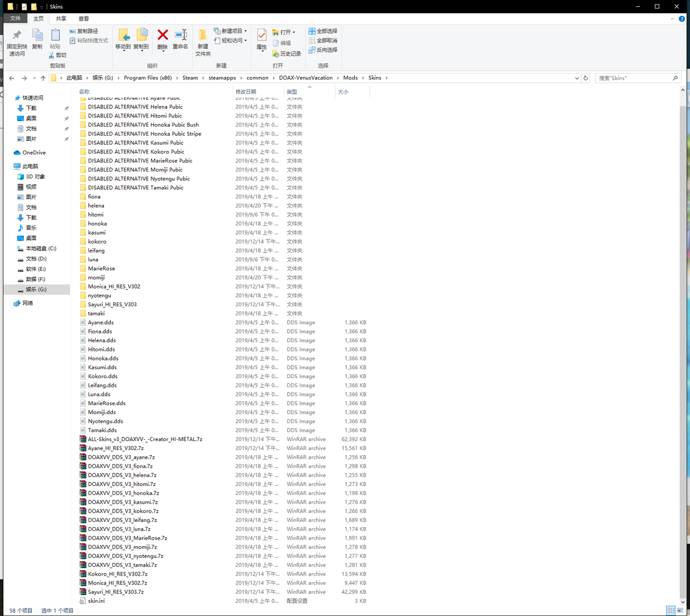The width and height of the screenshot is (690, 616).
Task: Sort by the Size (大小) column header
Action: point(343,91)
